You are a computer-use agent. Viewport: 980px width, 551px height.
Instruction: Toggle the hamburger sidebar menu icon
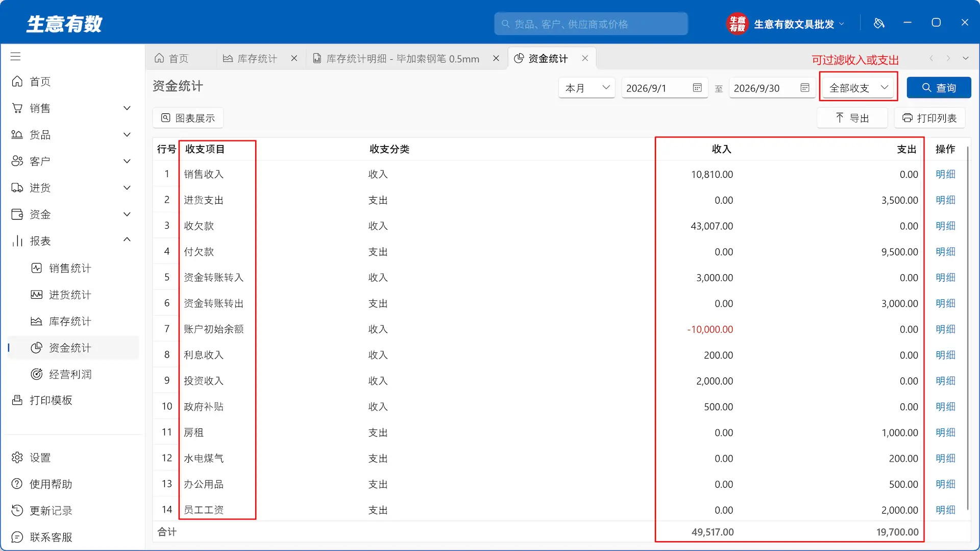click(16, 56)
